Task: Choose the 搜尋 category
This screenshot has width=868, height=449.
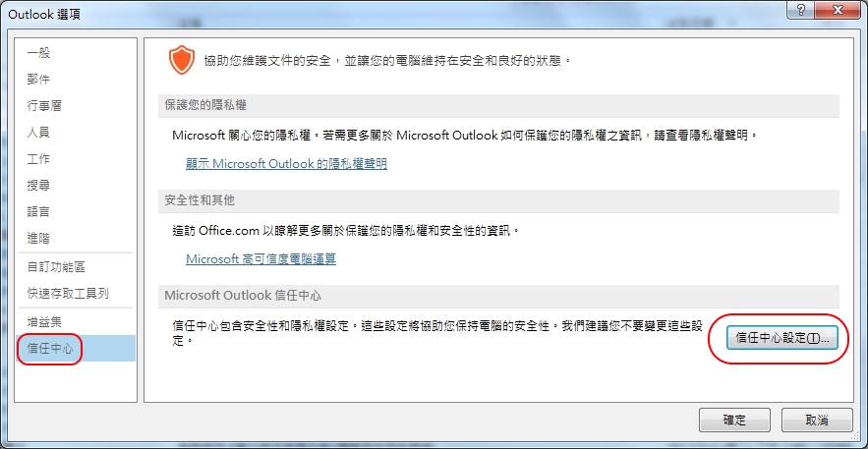Action: click(x=76, y=186)
